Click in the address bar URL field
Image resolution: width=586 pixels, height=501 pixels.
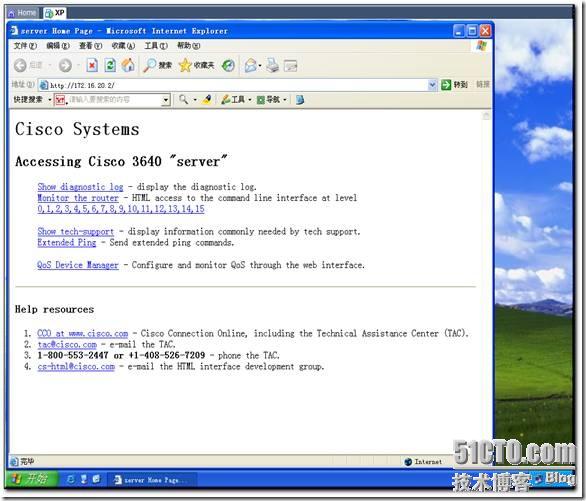pos(239,85)
